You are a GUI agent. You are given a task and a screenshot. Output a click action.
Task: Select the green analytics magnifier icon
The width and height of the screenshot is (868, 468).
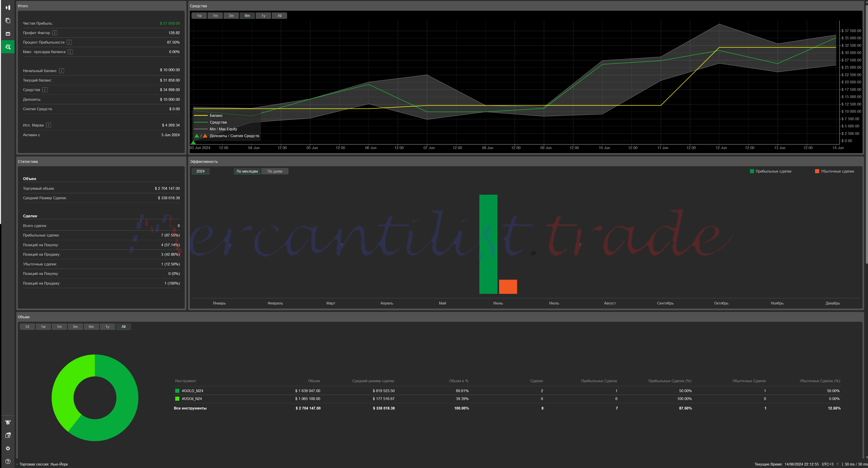pyautogui.click(x=8, y=47)
